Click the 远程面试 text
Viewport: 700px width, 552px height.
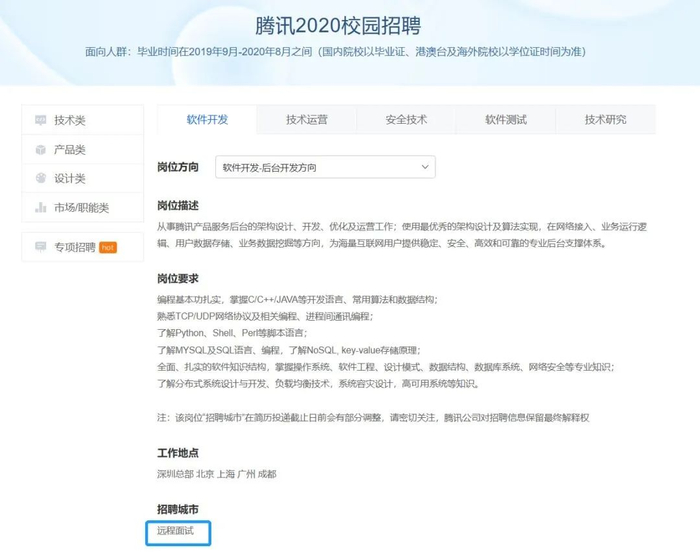pyautogui.click(x=175, y=531)
